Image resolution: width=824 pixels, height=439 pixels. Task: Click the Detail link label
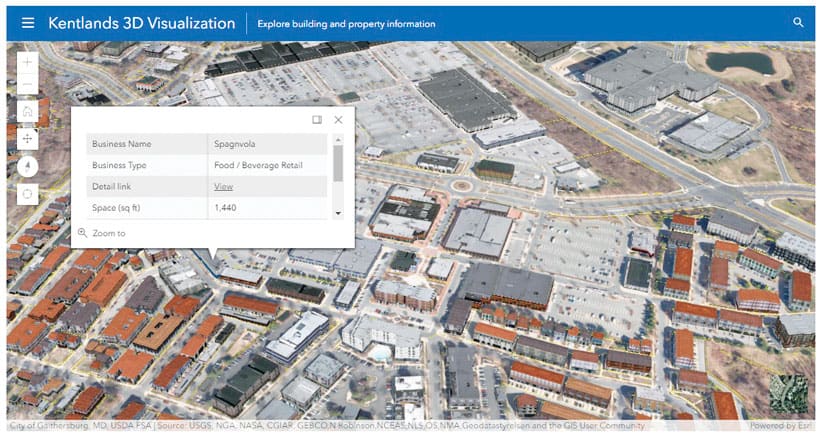click(x=111, y=187)
